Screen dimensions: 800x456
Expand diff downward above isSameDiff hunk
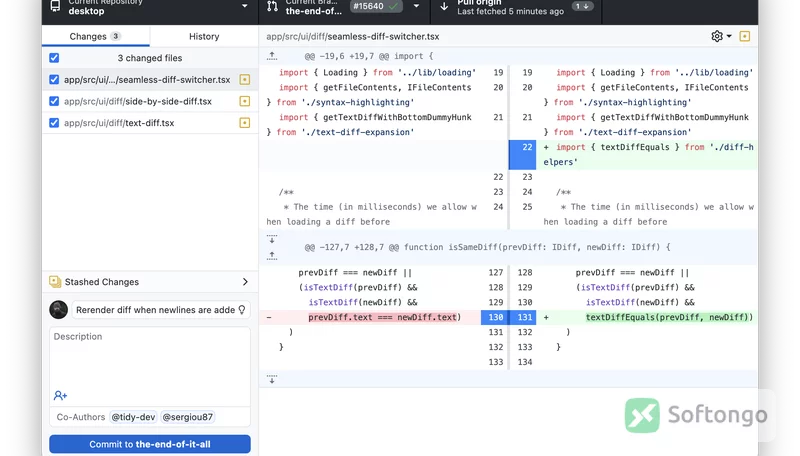(272, 239)
